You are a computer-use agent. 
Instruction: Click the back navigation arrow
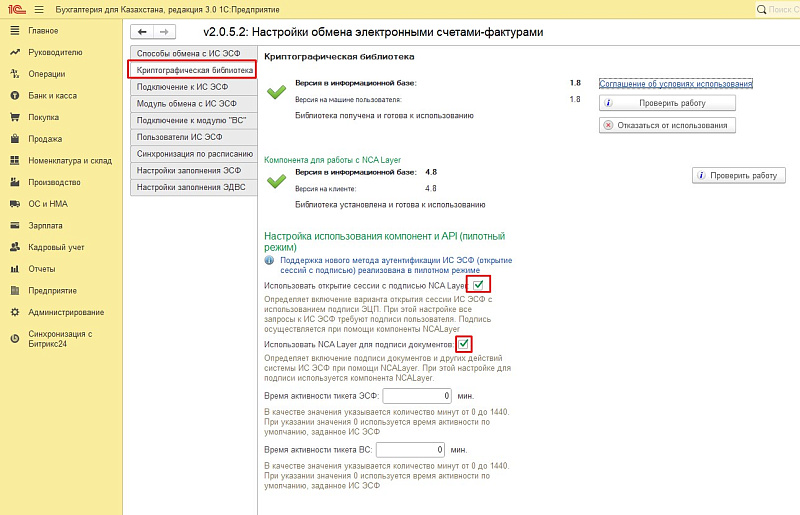click(143, 32)
